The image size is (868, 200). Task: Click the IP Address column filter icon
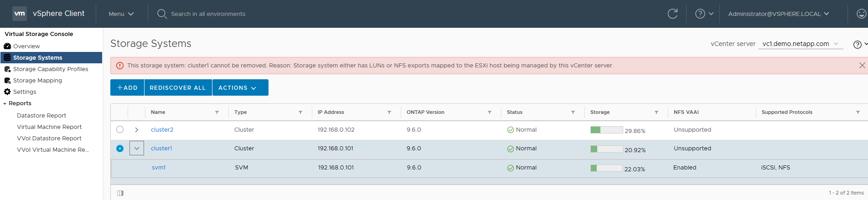click(389, 113)
